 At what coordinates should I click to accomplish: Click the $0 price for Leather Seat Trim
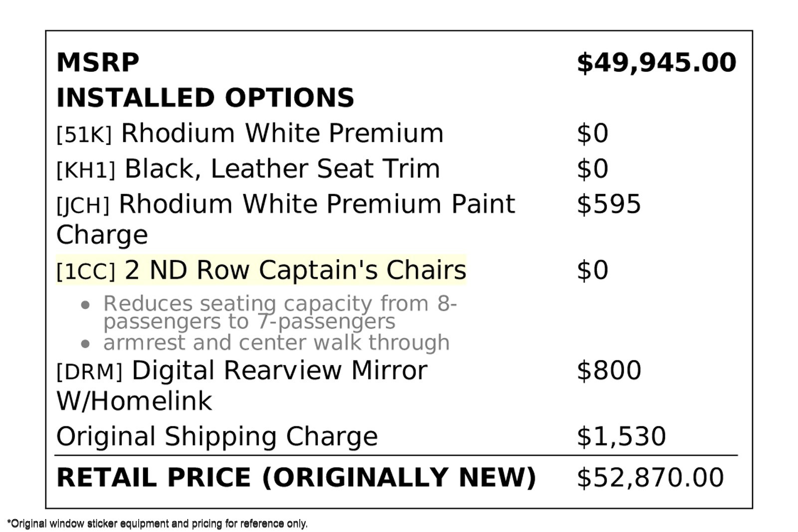point(593,169)
